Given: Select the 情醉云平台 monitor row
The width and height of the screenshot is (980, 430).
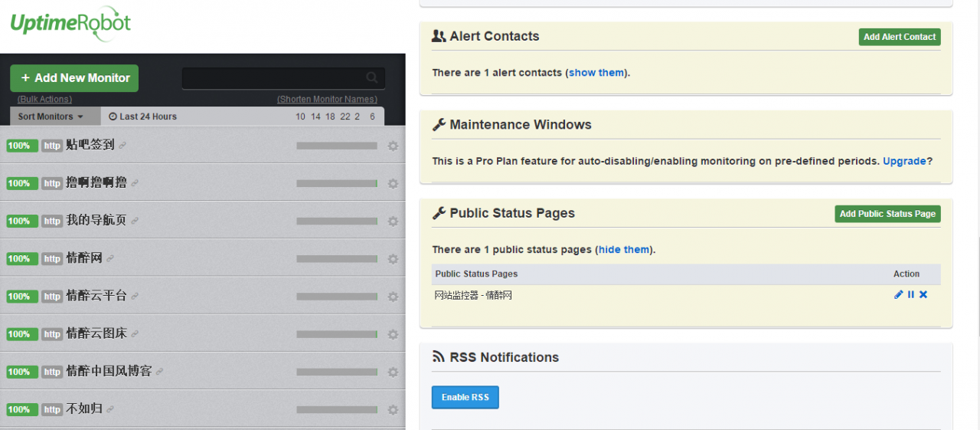Looking at the screenshot, I should pyautogui.click(x=203, y=296).
